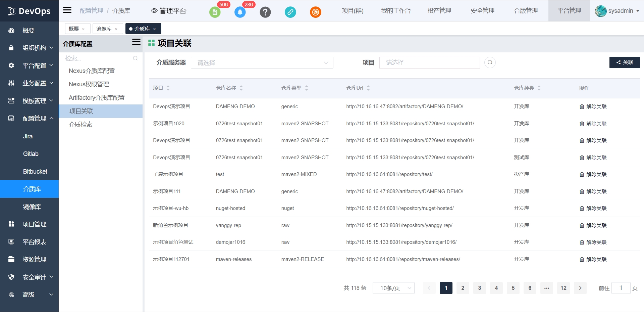Click the question mark help icon

[x=265, y=12]
